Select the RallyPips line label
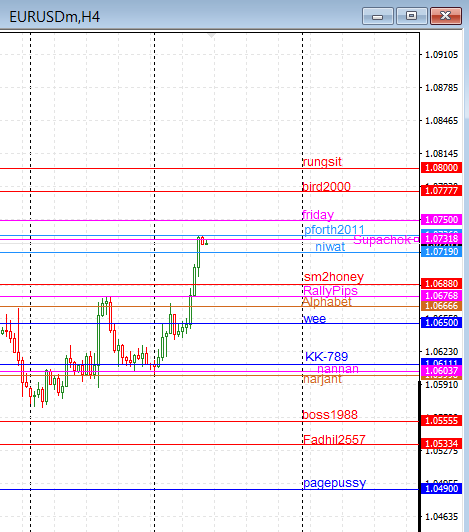Viewport: 469px width, 532px height. coord(330,291)
